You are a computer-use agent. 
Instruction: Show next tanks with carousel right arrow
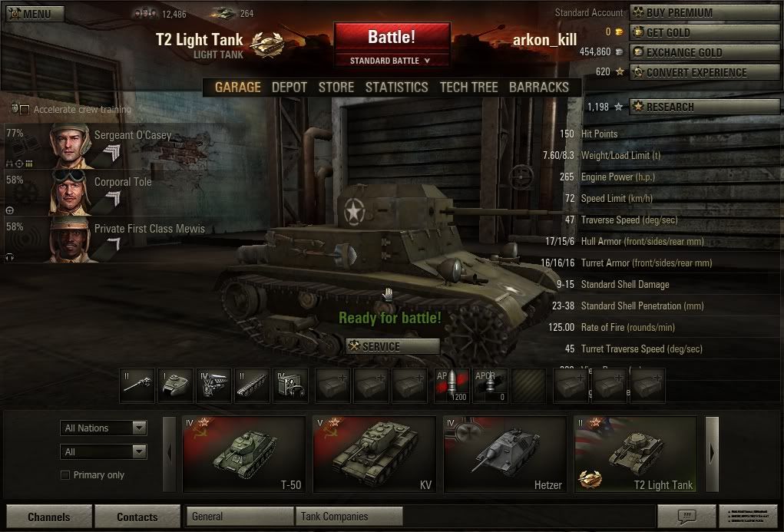712,454
